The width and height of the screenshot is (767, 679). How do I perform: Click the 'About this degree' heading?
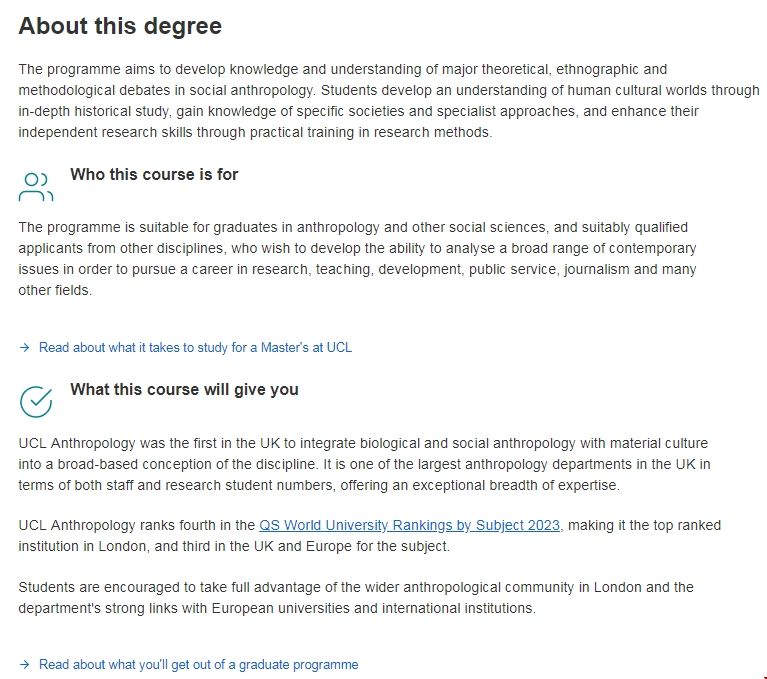click(x=120, y=27)
